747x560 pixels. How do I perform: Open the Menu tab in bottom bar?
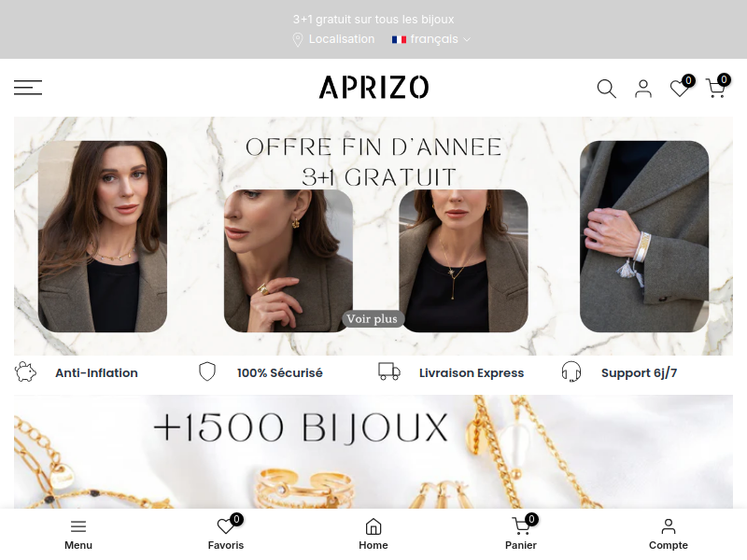click(x=78, y=534)
